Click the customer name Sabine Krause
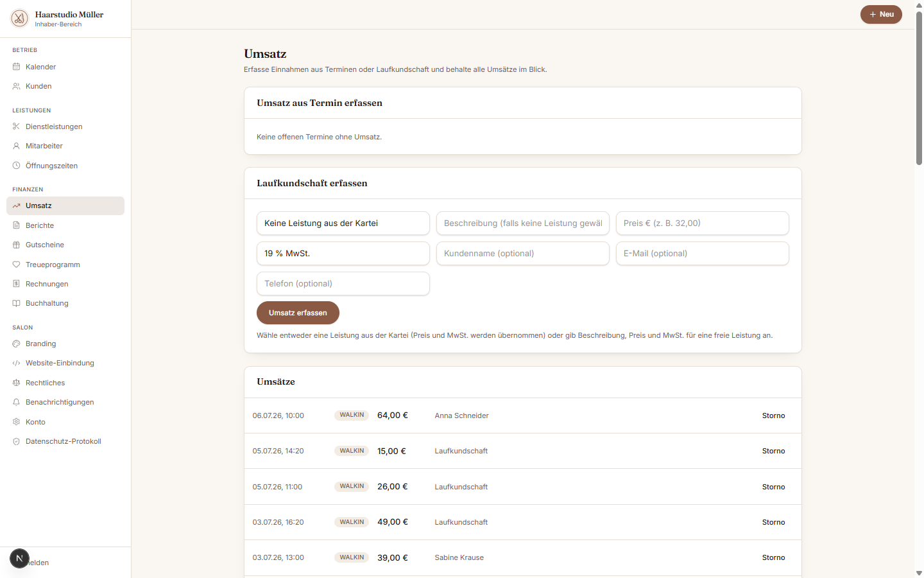Screen dimensions: 924x578 pos(459,557)
